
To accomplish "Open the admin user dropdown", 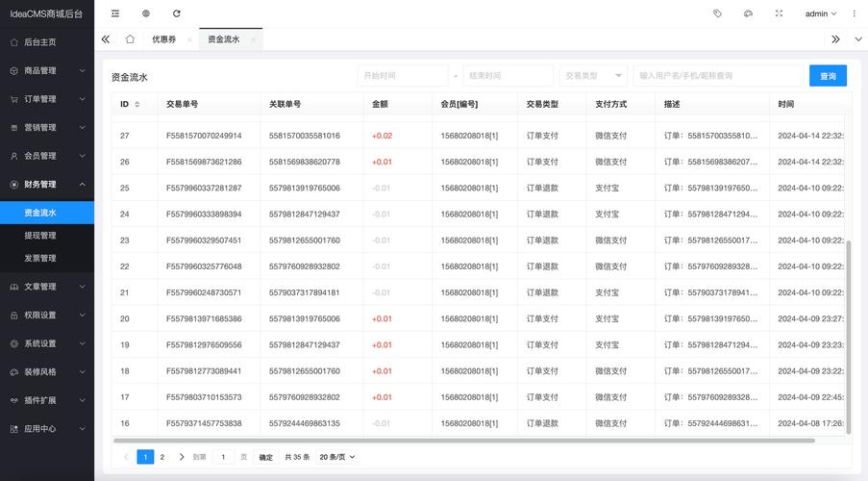I will (x=820, y=13).
